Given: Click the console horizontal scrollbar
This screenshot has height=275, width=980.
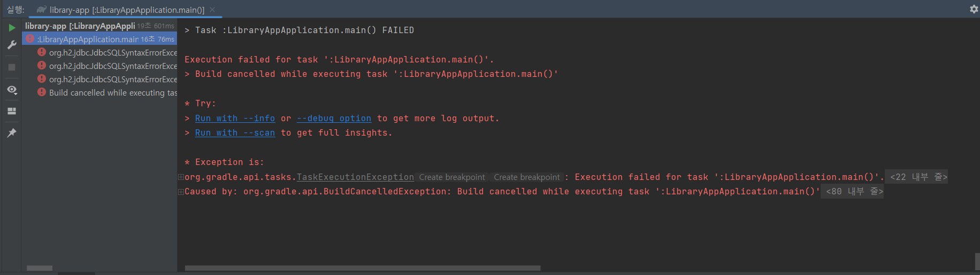Looking at the screenshot, I should click(362, 268).
